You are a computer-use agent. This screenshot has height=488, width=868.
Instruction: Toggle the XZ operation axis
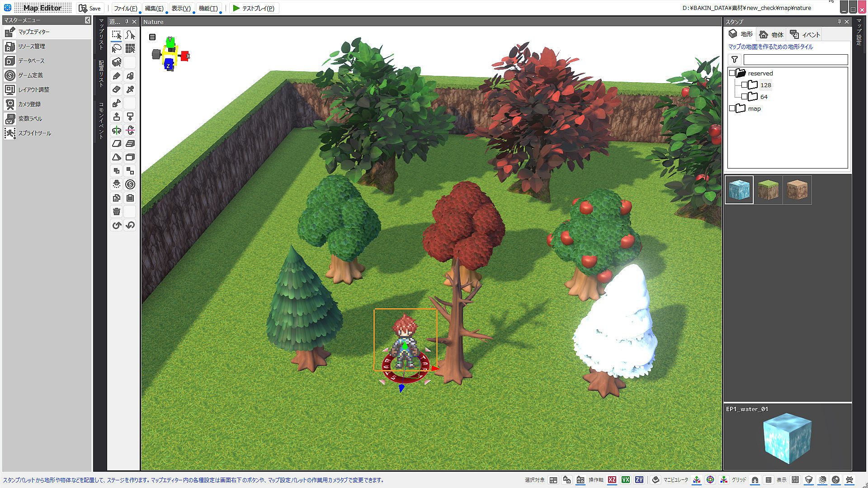click(612, 480)
